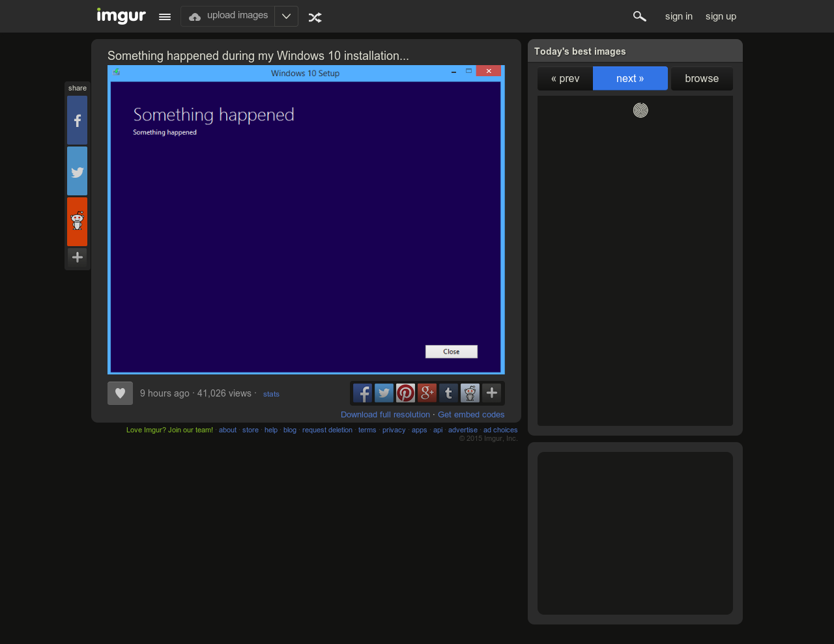Click the Reddit icon below the image

click(470, 393)
